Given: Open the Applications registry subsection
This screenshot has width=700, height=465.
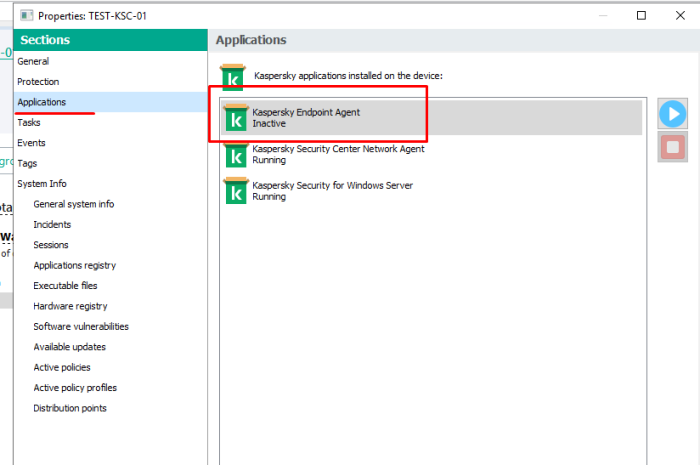Looking at the screenshot, I should coord(75,266).
